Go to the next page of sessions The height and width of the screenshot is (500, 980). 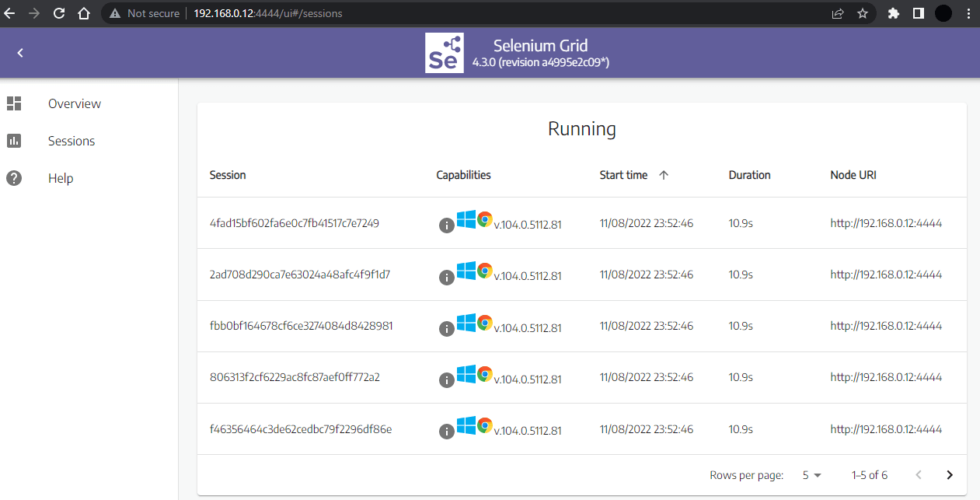pos(949,475)
